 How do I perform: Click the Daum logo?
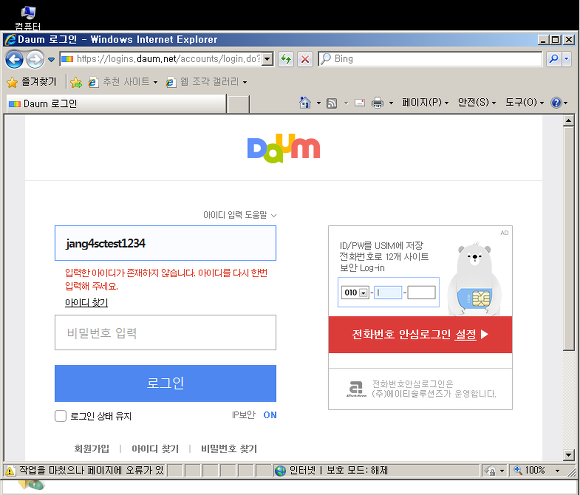pos(283,148)
